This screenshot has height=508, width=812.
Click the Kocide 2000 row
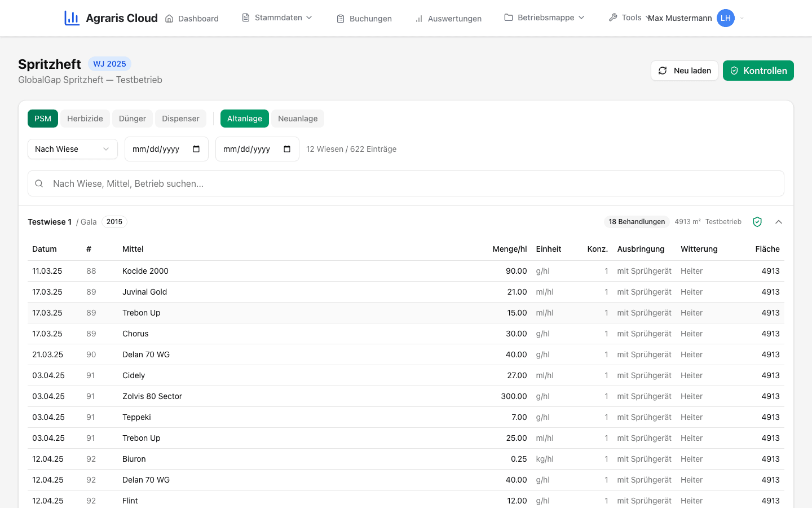406,271
